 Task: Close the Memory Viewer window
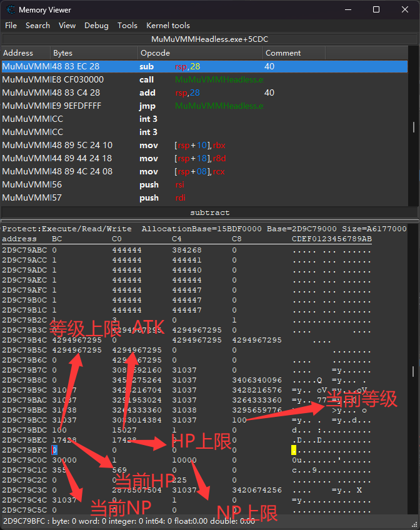405,10
